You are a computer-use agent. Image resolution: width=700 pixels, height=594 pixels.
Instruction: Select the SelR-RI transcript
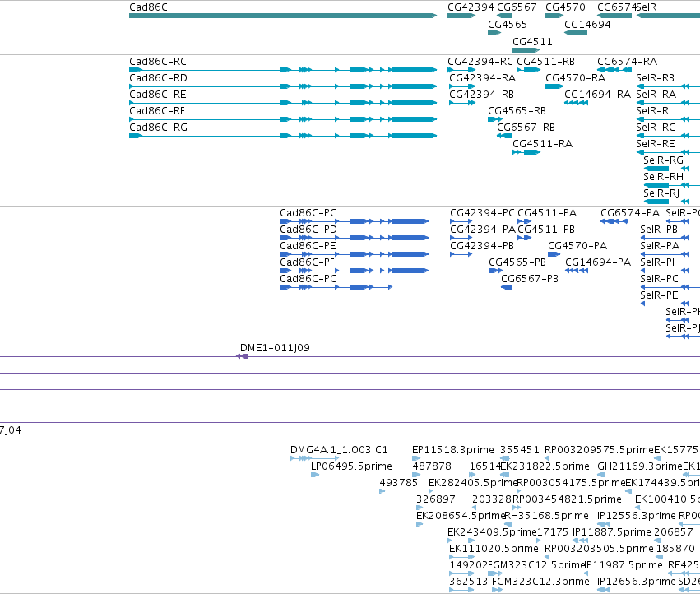pos(668,119)
